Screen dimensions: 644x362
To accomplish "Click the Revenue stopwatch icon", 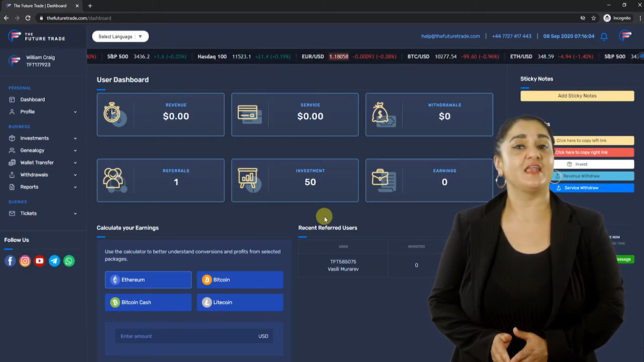I will 115,114.
